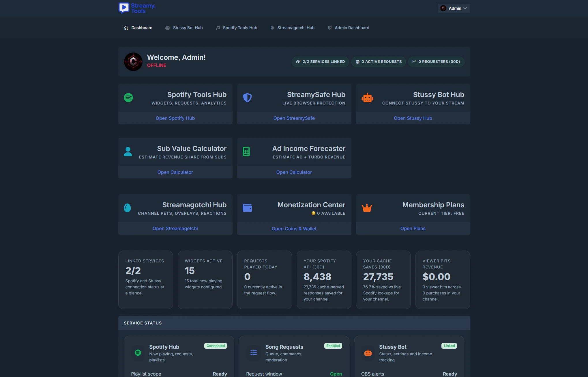Viewport: 588px width, 377px height.
Task: Click the Spotify icon in Spotify Tools Hub card
Action: point(128,98)
